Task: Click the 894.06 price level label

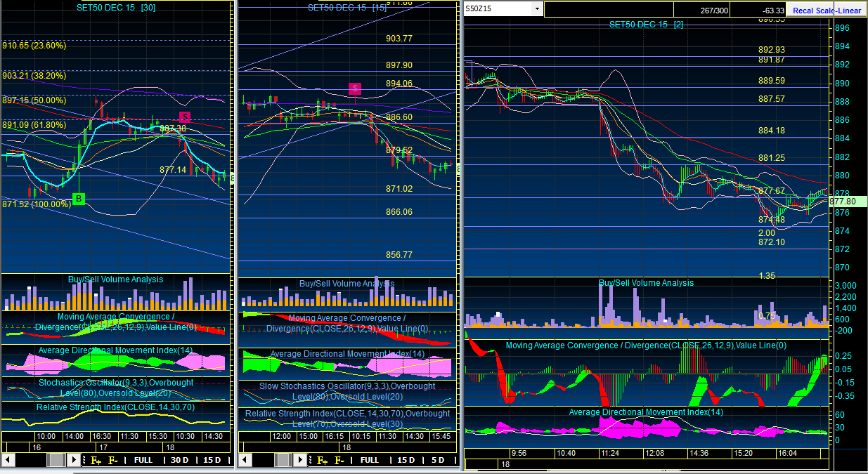Action: [x=399, y=84]
